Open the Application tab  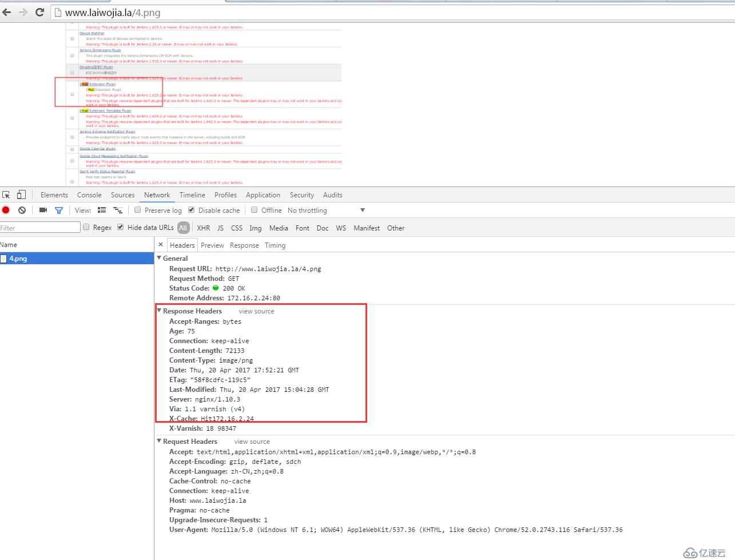tap(263, 195)
